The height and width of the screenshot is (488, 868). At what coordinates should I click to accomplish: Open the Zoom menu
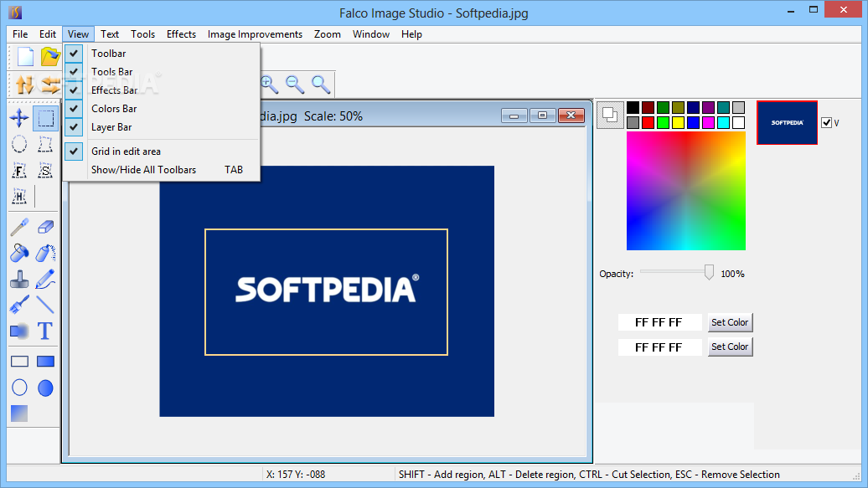click(x=327, y=34)
